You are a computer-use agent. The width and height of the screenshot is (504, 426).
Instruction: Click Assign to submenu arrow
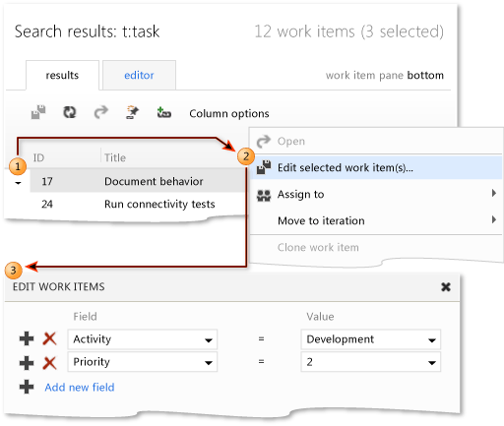[494, 193]
